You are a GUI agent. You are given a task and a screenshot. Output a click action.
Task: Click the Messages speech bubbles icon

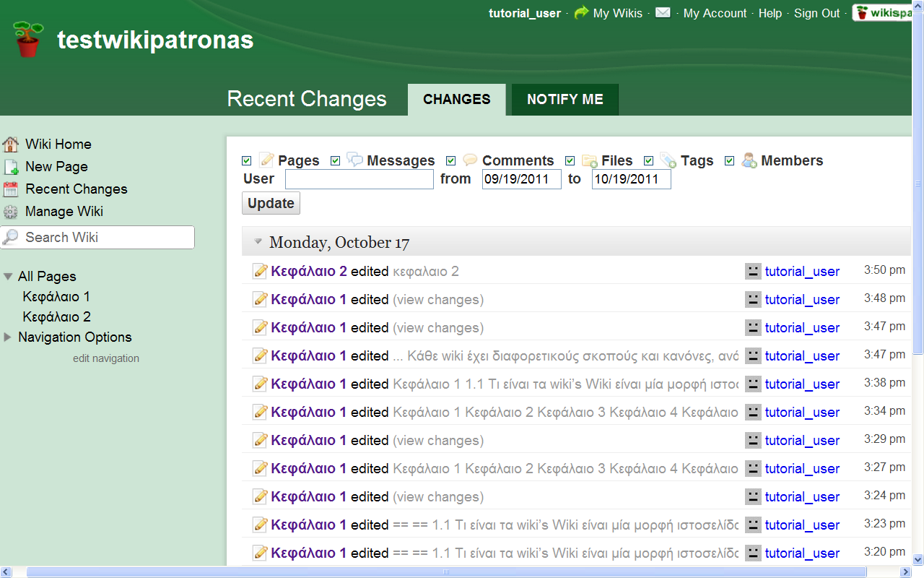[x=355, y=160]
